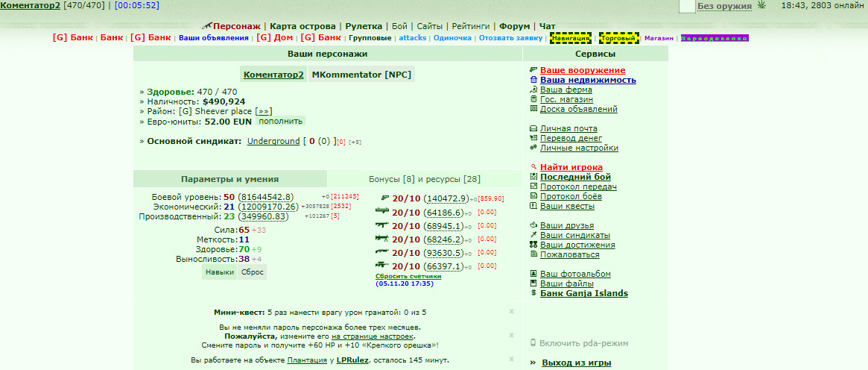Click the Навыки button

pos(220,272)
